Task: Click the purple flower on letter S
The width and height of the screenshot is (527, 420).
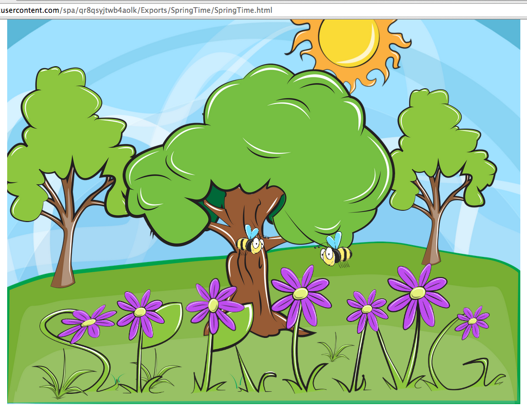Action: pos(89,322)
